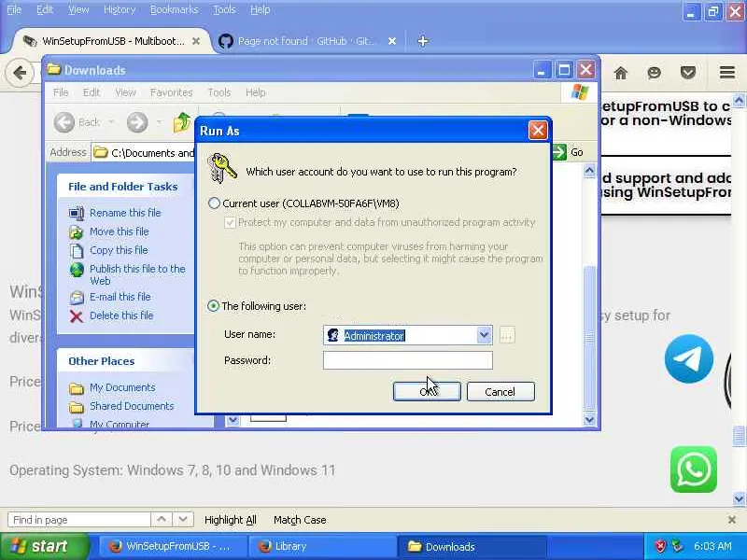Toggle Protect my computer checkbox
This screenshot has height=560, width=747.
point(230,222)
